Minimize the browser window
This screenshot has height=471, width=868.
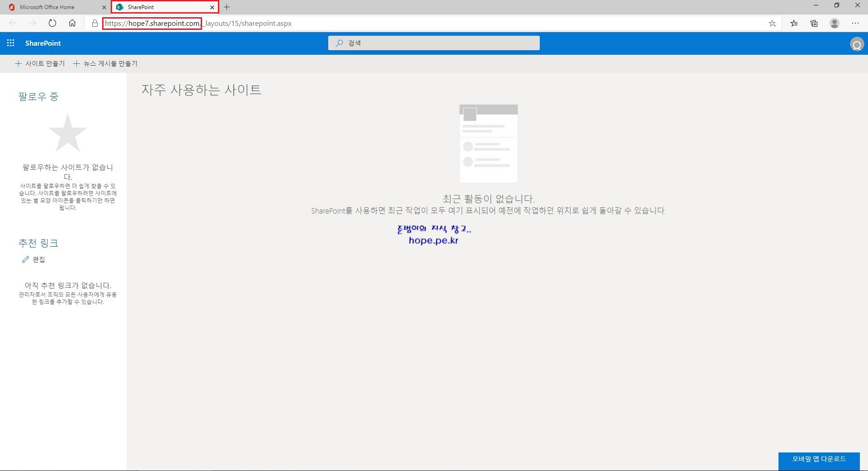pyautogui.click(x=816, y=5)
